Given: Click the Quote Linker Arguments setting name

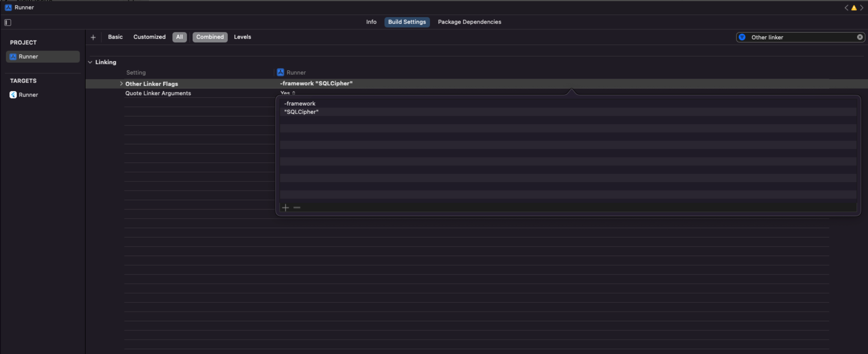Looking at the screenshot, I should [x=158, y=93].
